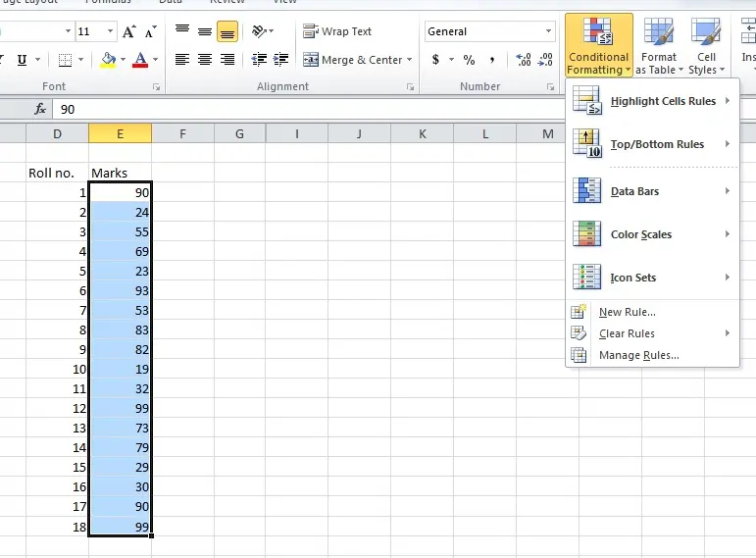756x558 pixels.
Task: Open Icon Sets submenu
Action: [x=652, y=278]
